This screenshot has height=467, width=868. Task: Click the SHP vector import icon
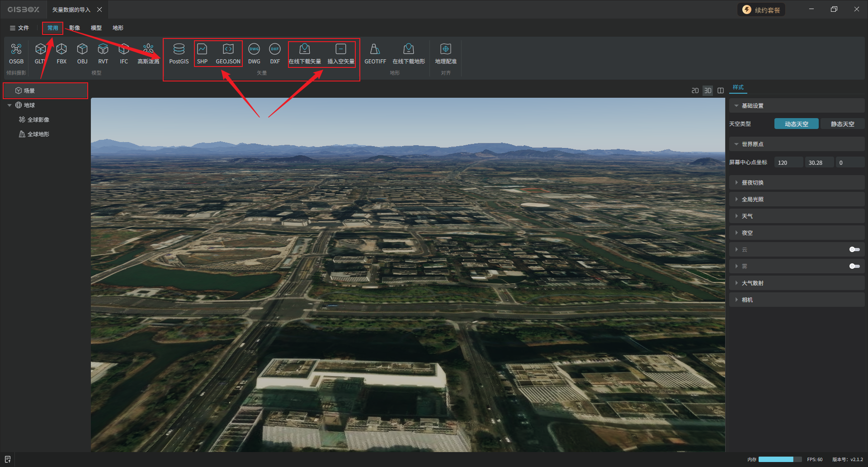click(202, 53)
